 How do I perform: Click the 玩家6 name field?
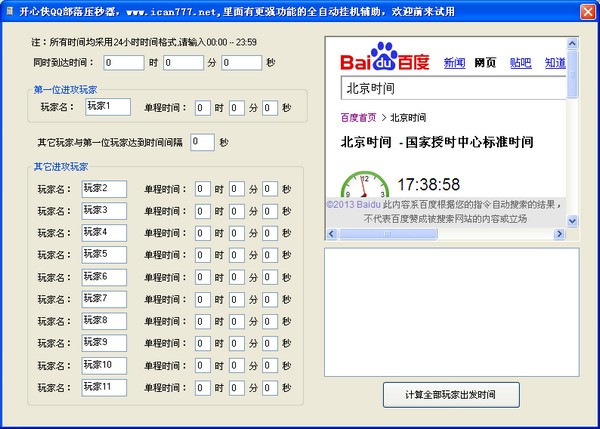point(104,277)
